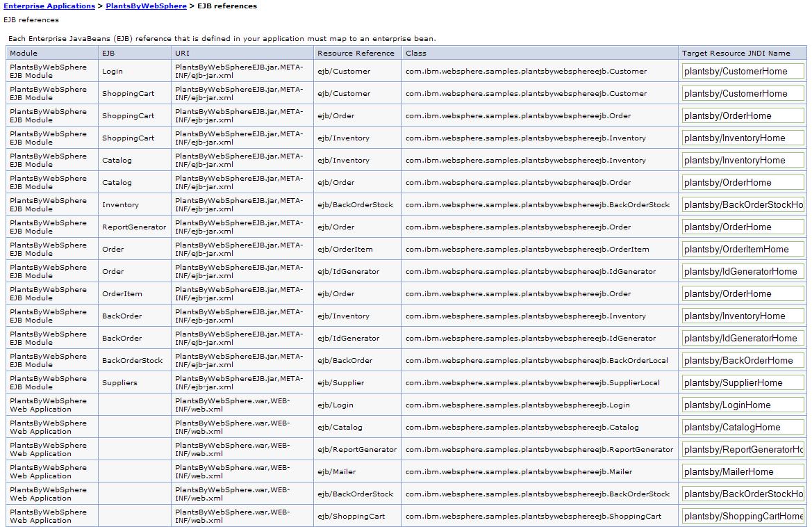
Task: Focus JNDI field for Catalog EJB's ejb/Order
Action: pos(743,183)
